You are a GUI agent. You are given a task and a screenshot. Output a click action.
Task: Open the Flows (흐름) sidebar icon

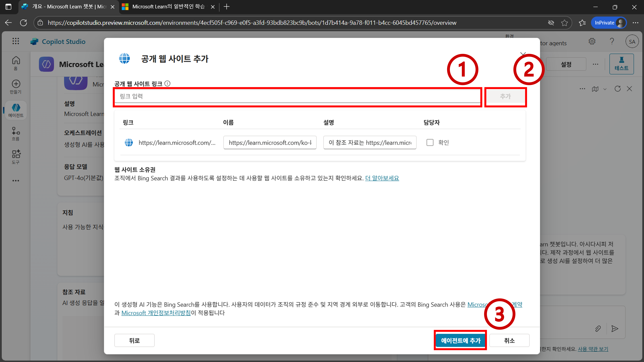[x=16, y=131]
